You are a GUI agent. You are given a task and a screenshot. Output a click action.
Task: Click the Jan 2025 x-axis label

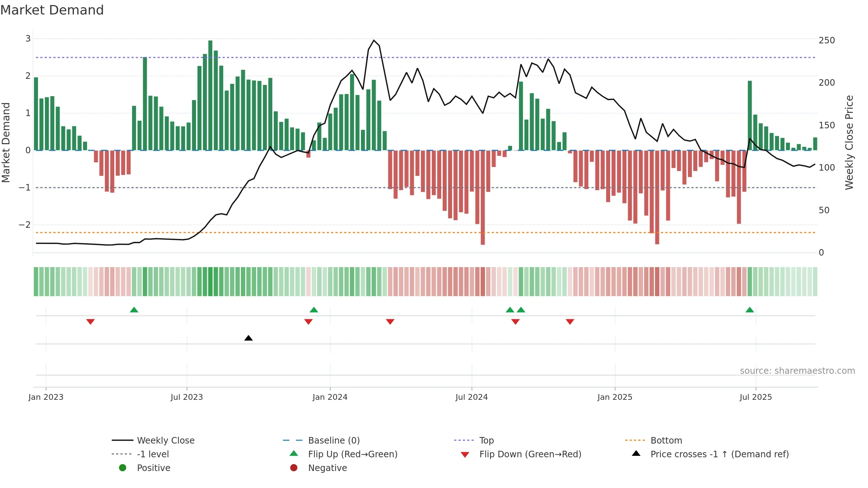(x=615, y=397)
